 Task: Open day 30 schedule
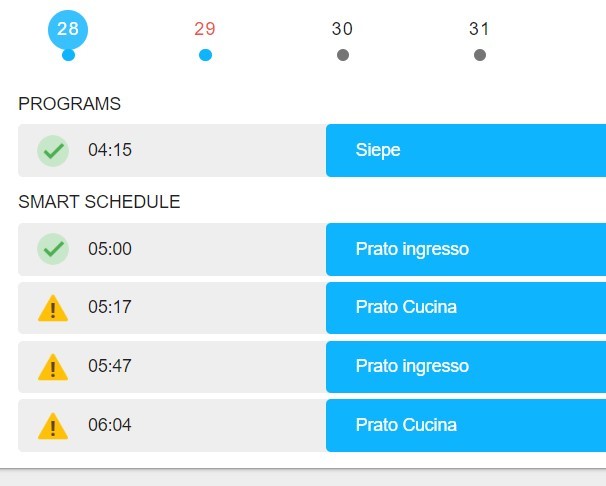point(342,29)
